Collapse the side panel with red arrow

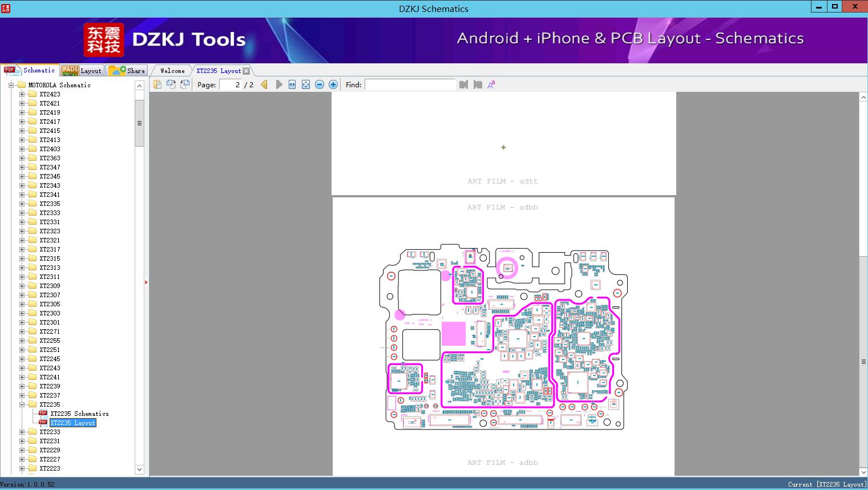pos(146,282)
